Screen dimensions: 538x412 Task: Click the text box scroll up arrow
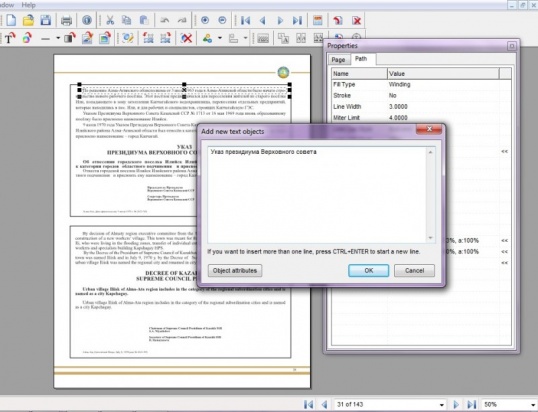point(430,152)
